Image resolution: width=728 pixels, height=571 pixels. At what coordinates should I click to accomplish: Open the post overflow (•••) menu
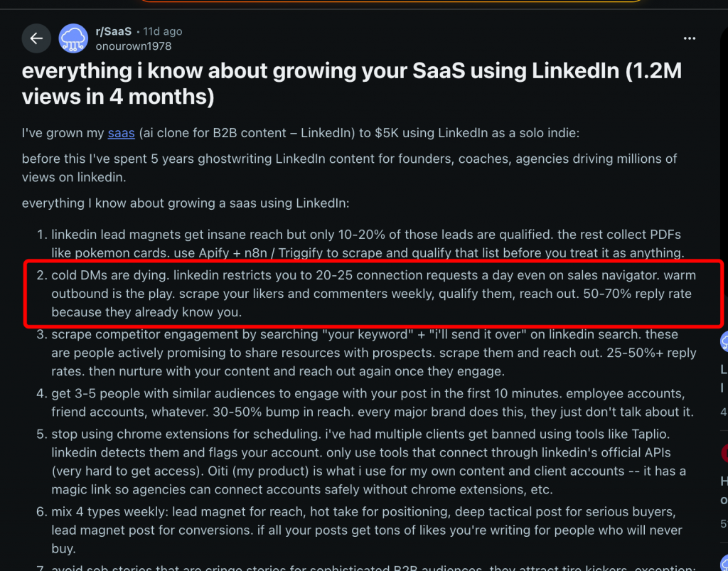click(x=689, y=38)
